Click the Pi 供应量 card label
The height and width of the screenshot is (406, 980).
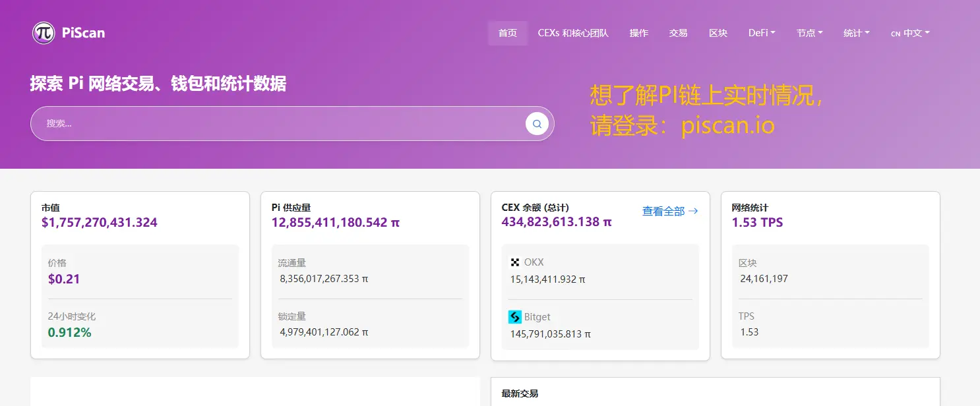point(291,208)
